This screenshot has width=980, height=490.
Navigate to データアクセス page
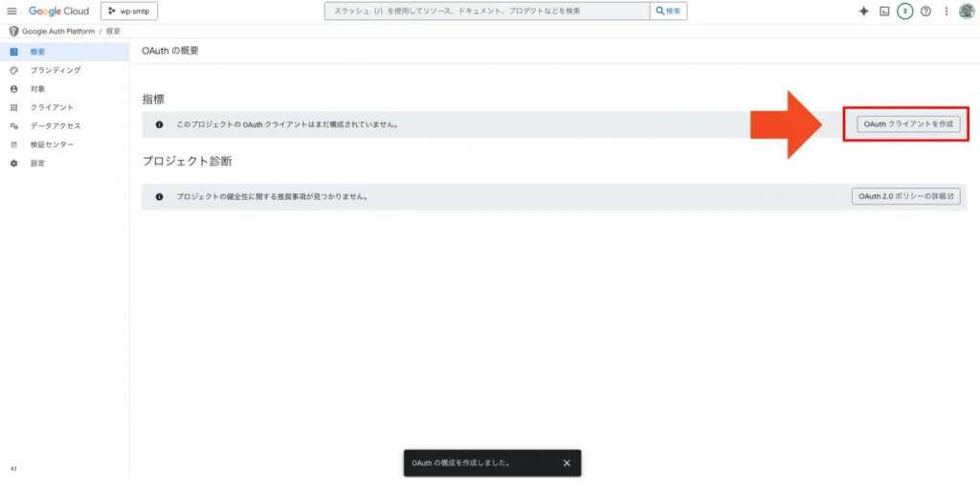tap(55, 125)
